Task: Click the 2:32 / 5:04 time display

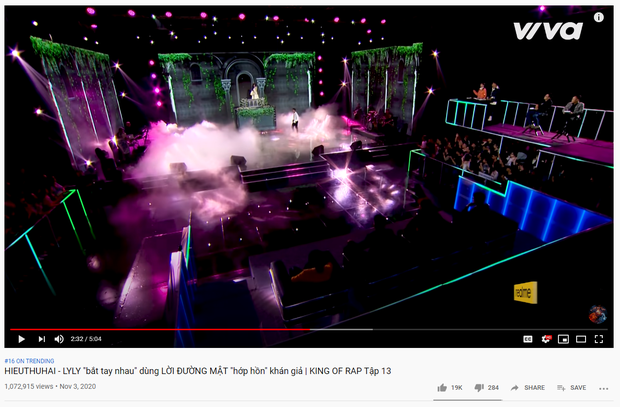Action: [86, 339]
